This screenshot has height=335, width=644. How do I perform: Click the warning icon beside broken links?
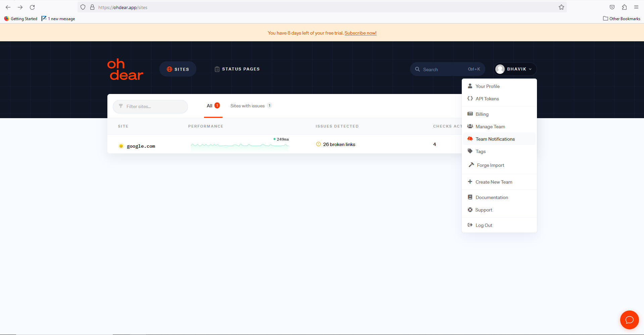pos(318,144)
